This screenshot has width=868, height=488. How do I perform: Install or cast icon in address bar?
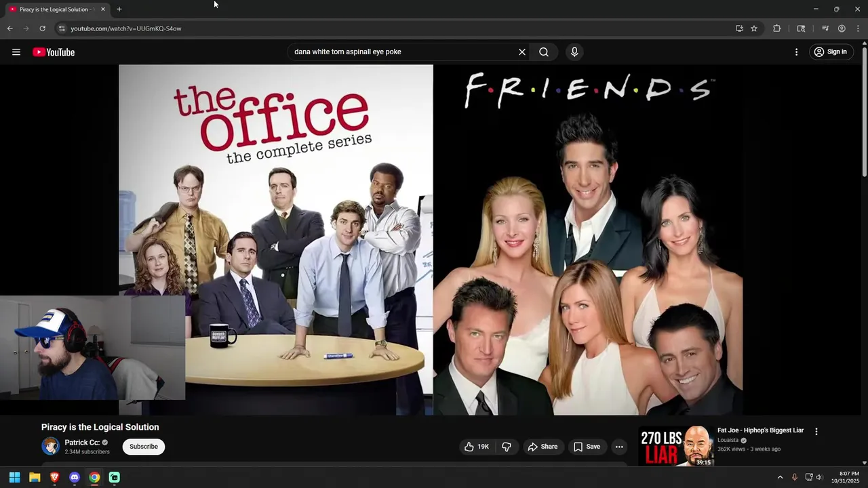tap(739, 28)
